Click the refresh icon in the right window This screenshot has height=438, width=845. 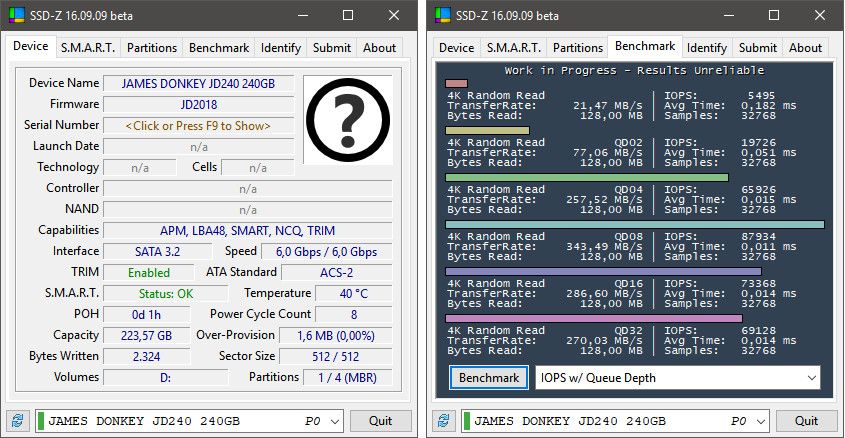[x=444, y=421]
